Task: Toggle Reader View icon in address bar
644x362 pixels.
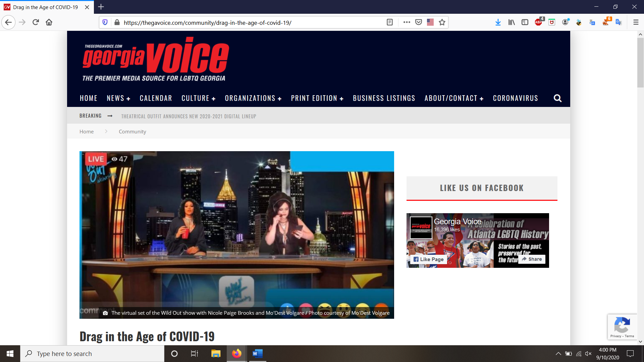Action: pos(390,22)
